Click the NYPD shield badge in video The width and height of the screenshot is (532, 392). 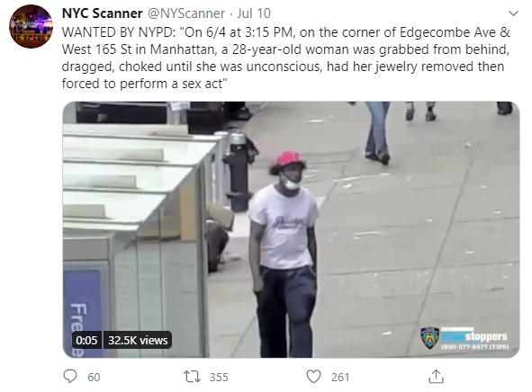tap(430, 338)
